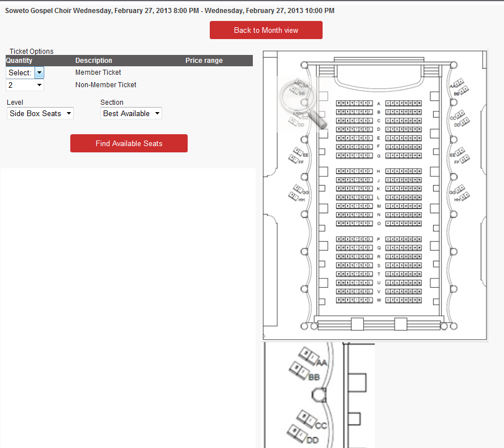Screen dimensions: 504x448
Task: Expand the Level dropdown showing Side Box Seats
Action: [x=40, y=113]
